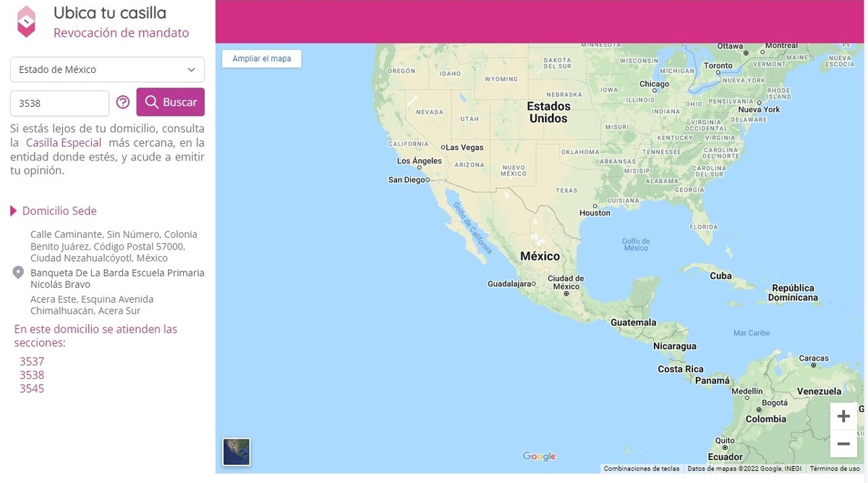Select section 3545
Image resolution: width=868 pixels, height=483 pixels.
[x=32, y=389]
